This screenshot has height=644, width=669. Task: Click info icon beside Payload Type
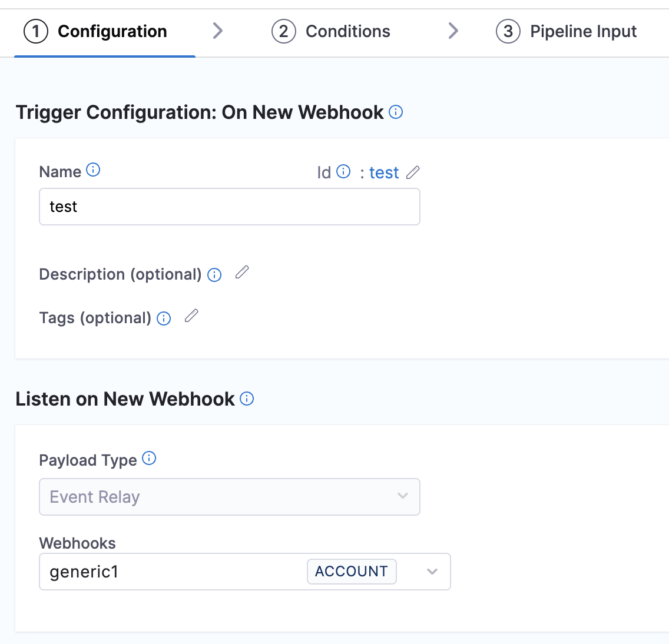tap(150, 459)
